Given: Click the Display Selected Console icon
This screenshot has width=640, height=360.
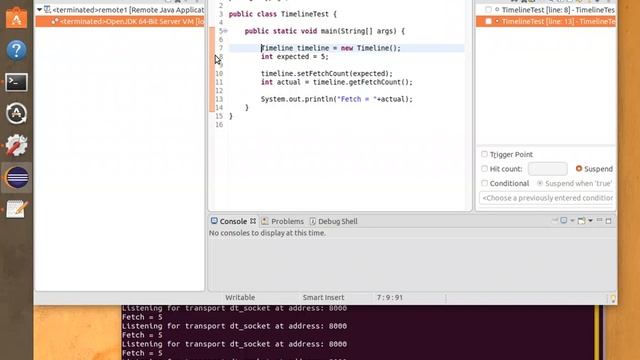Looking at the screenshot, I should [x=564, y=220].
